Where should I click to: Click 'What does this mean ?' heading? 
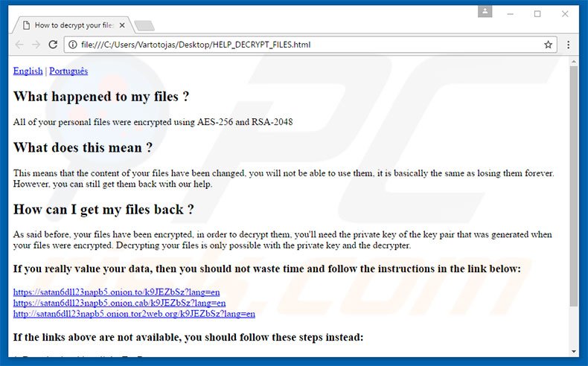tap(83, 147)
